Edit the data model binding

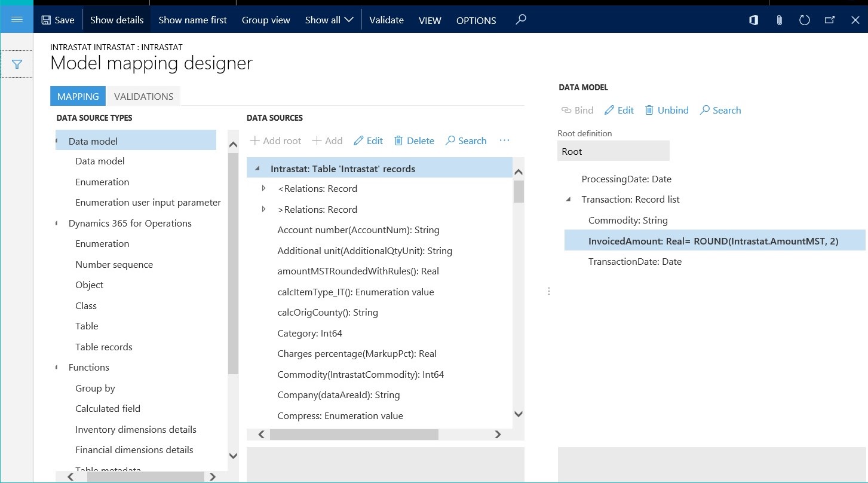619,110
